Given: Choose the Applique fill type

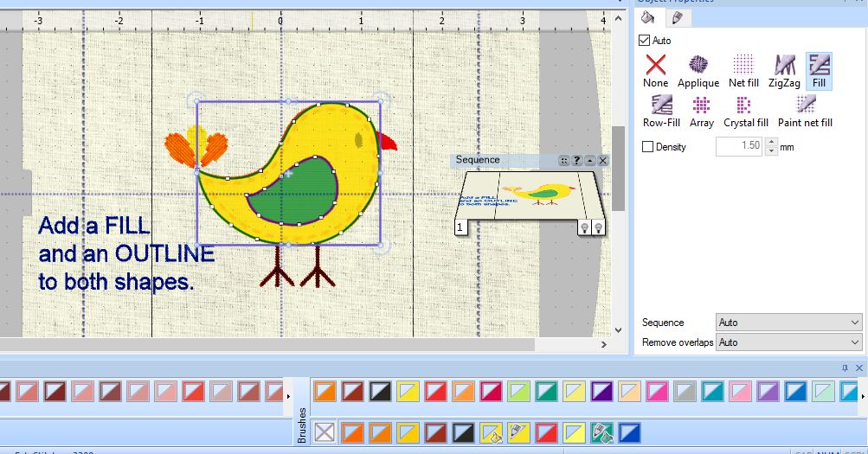Looking at the screenshot, I should (x=698, y=71).
